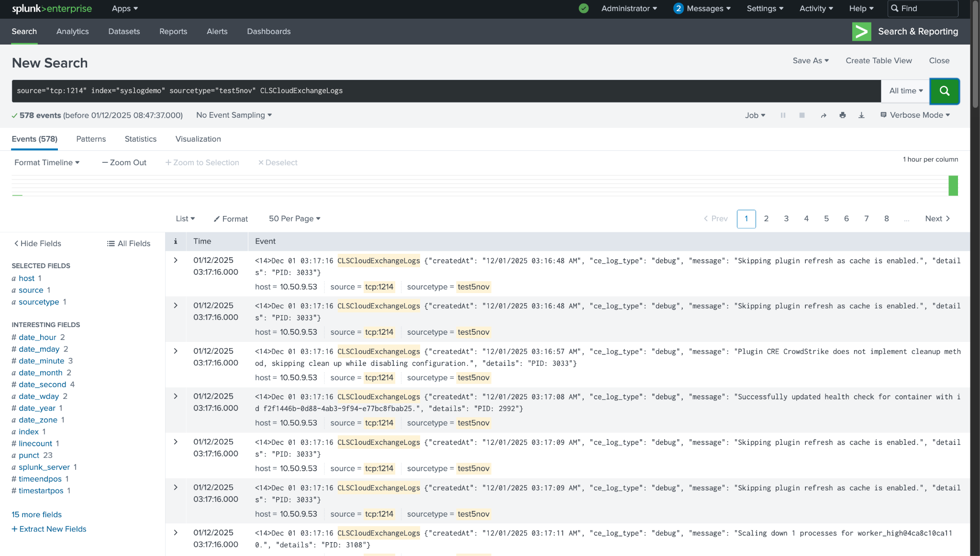Click the green health status check icon
980x556 pixels.
583,9
